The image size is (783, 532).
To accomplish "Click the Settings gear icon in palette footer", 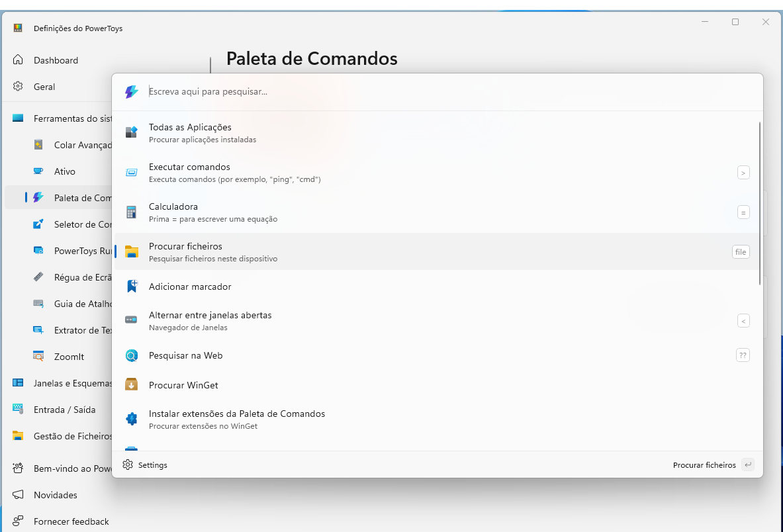I will pos(128,465).
